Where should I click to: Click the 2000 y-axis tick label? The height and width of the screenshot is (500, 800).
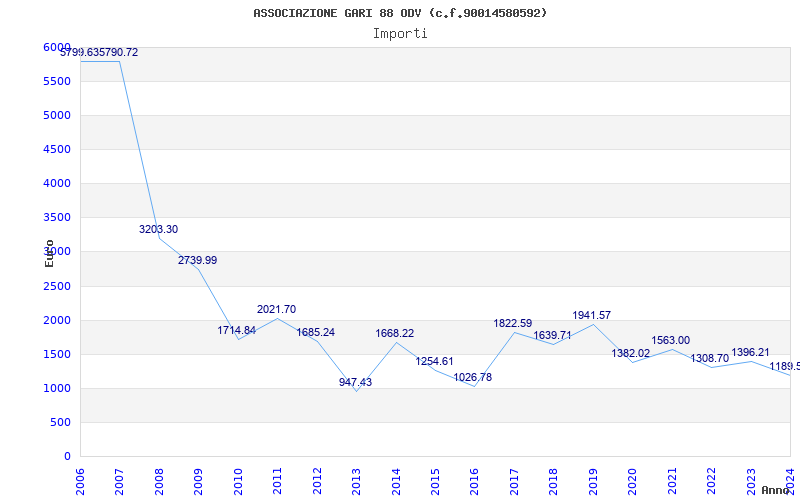[57, 320]
